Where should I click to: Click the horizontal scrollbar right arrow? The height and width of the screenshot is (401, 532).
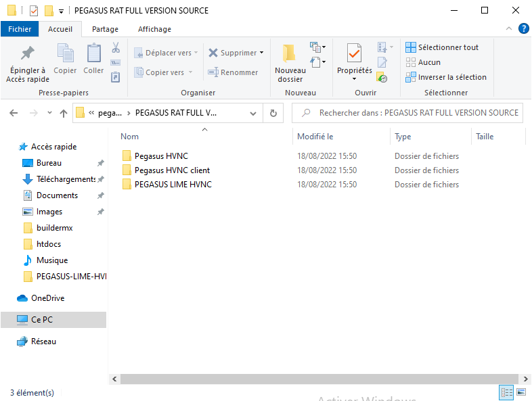pos(525,379)
